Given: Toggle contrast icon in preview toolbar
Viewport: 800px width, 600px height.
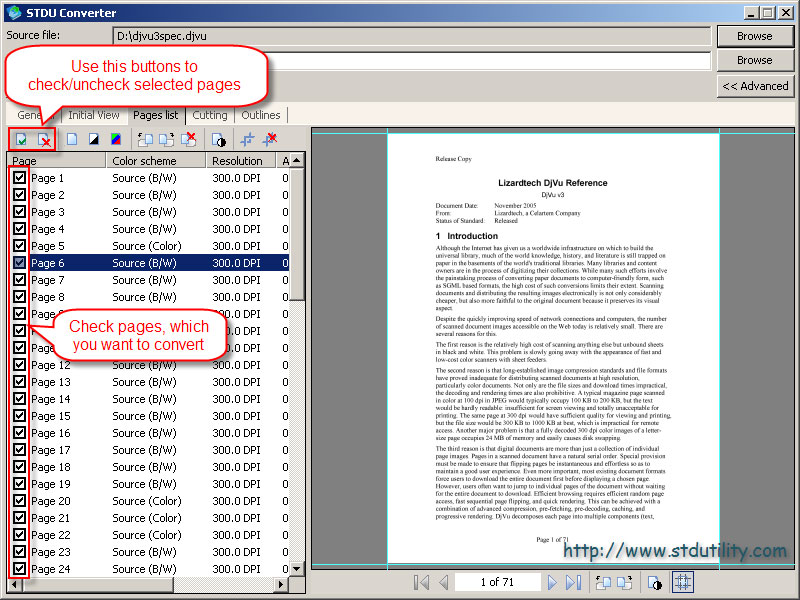Looking at the screenshot, I should pyautogui.click(x=655, y=582).
